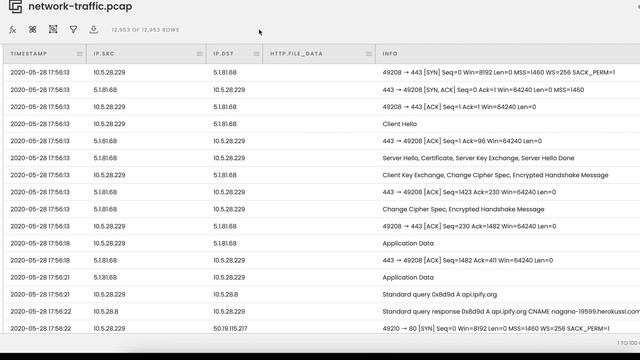
Task: Select the 'Client Hello' info cell
Action: tap(400, 124)
